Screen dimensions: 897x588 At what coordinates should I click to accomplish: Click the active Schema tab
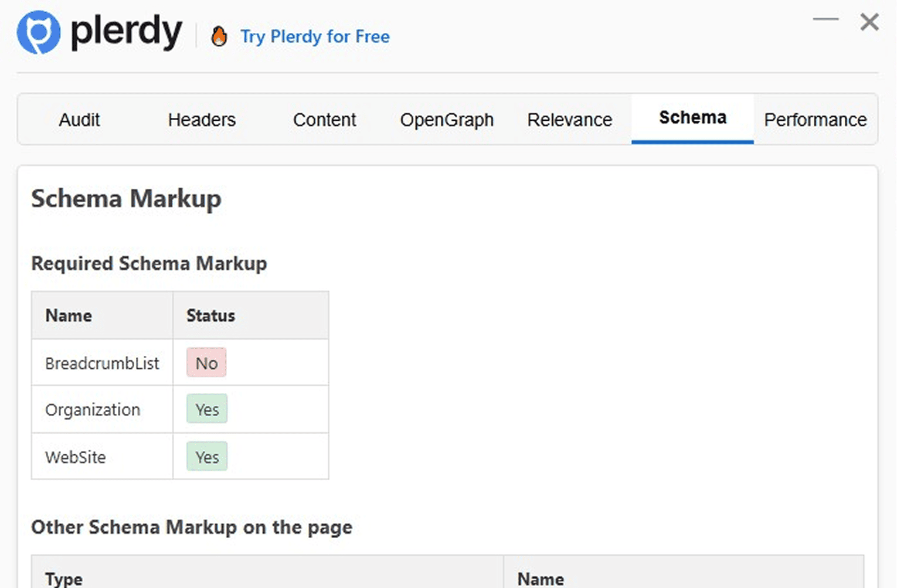tap(692, 118)
